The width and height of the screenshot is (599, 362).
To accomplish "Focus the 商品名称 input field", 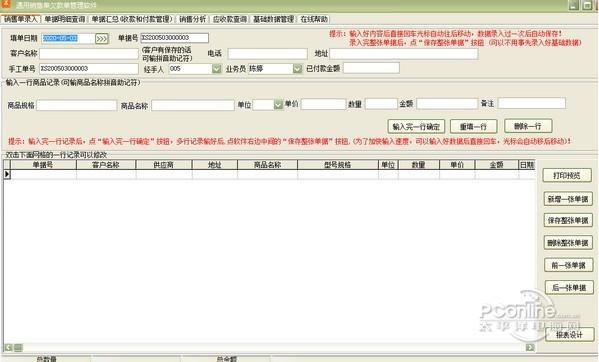I will click(x=193, y=105).
